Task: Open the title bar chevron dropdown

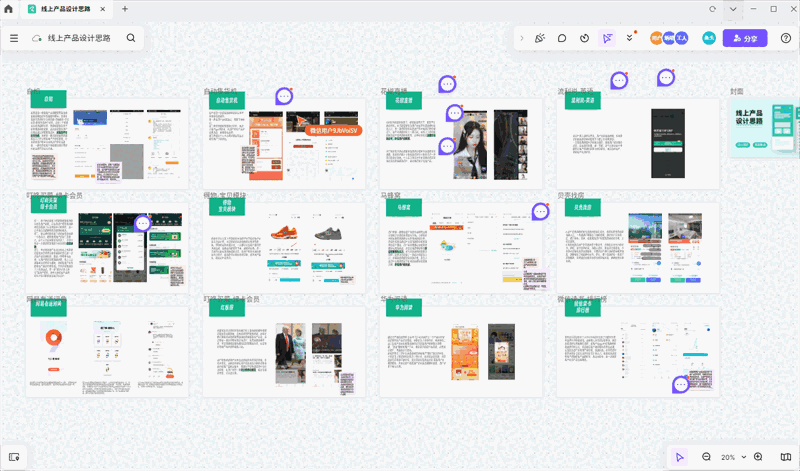Action: (x=733, y=9)
